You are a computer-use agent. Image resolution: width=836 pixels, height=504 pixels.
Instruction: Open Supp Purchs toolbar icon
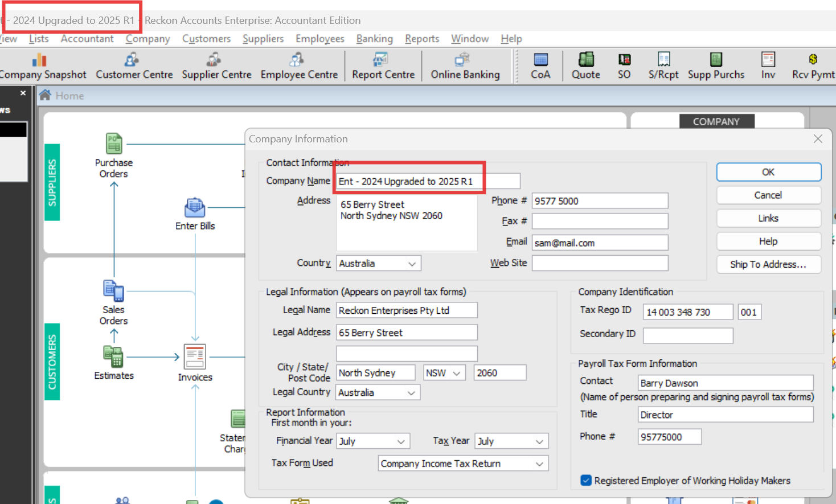(x=716, y=67)
